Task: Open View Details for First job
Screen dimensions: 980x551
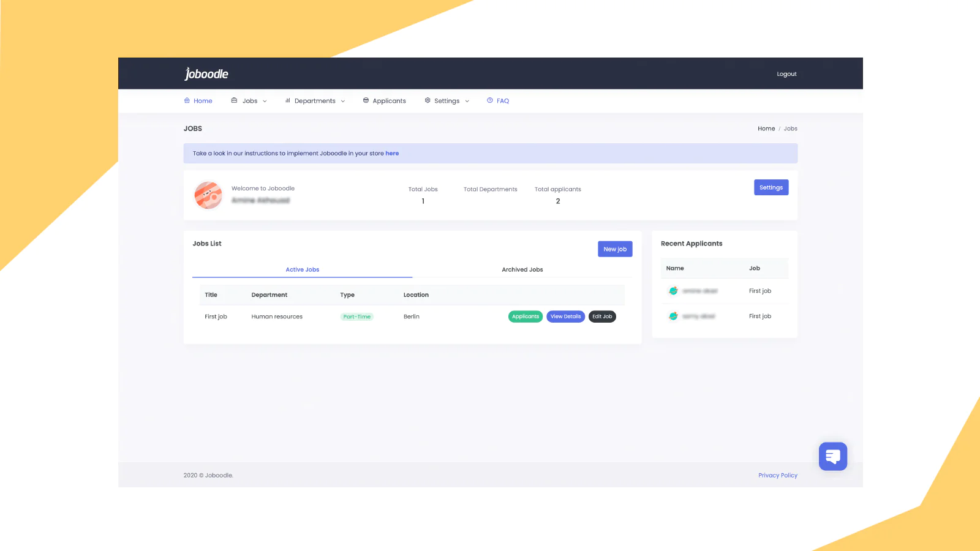Action: pyautogui.click(x=565, y=317)
